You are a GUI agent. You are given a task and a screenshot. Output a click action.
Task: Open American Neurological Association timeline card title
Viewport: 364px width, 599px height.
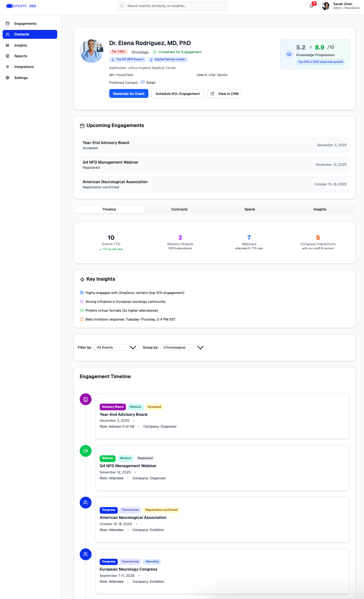tap(133, 518)
